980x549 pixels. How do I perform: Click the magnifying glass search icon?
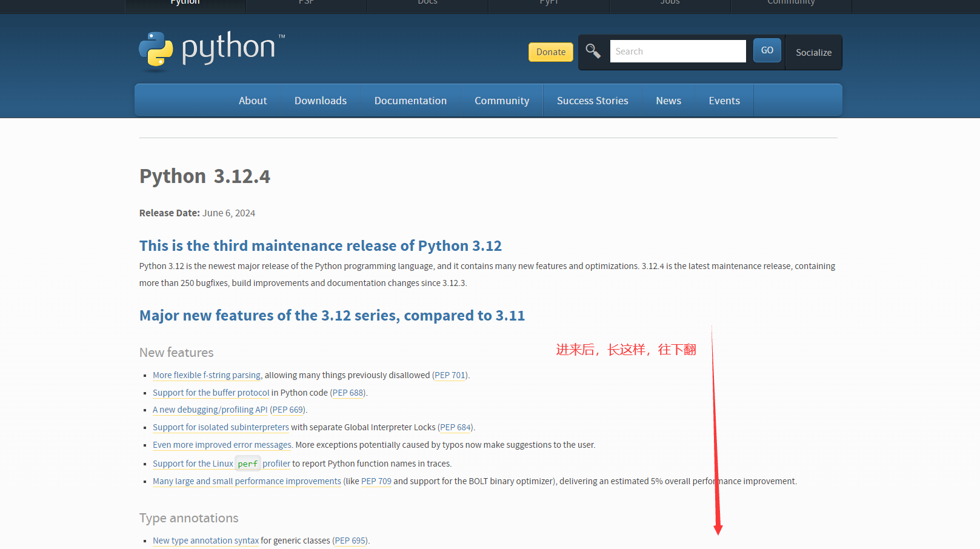593,52
